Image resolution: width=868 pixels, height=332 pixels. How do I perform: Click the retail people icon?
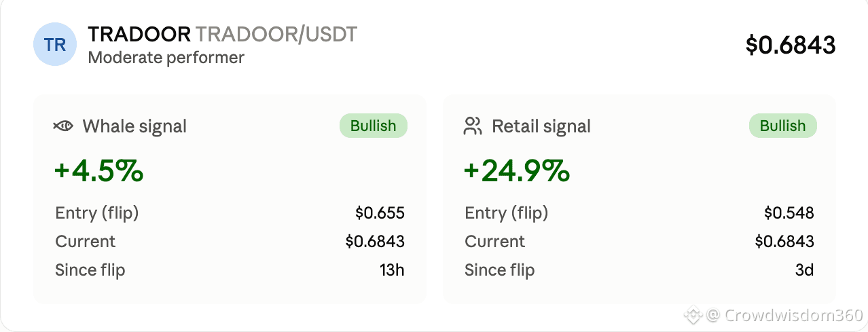pos(473,126)
